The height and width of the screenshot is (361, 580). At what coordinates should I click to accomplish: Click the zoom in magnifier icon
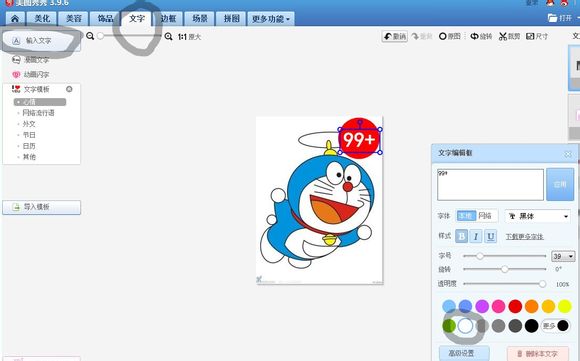tap(168, 36)
